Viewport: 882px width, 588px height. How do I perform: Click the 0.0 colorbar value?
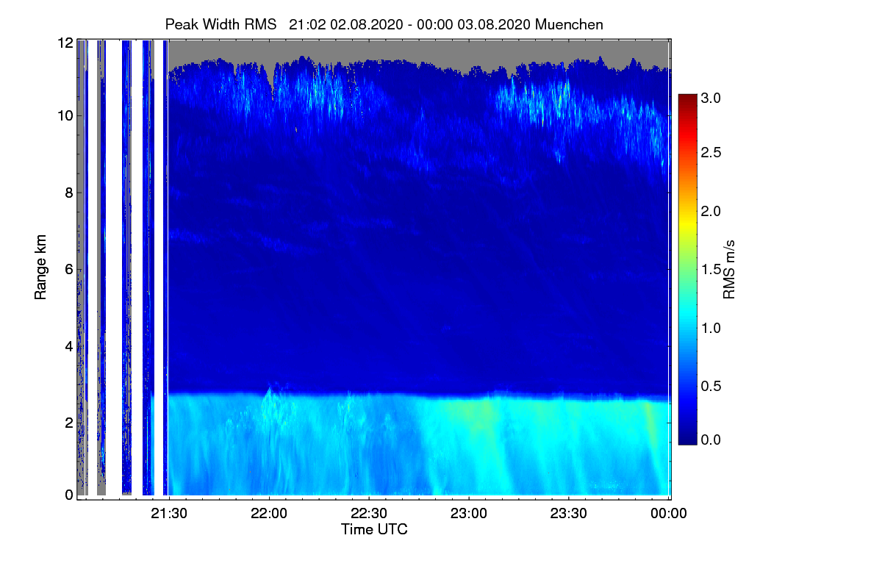(x=711, y=439)
